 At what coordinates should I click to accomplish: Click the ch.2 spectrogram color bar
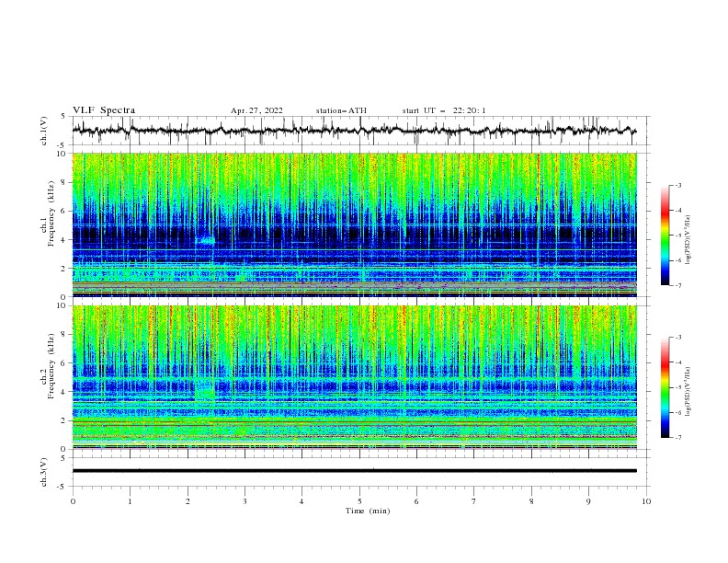click(665, 387)
